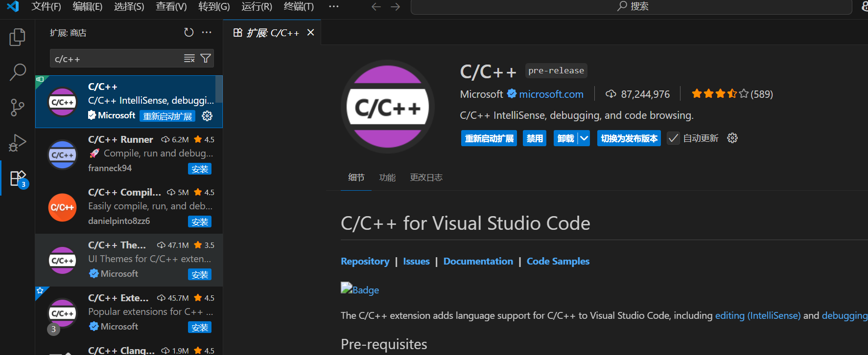The image size is (868, 355).
Task: Click the C/C++ Runner extension icon
Action: [63, 155]
